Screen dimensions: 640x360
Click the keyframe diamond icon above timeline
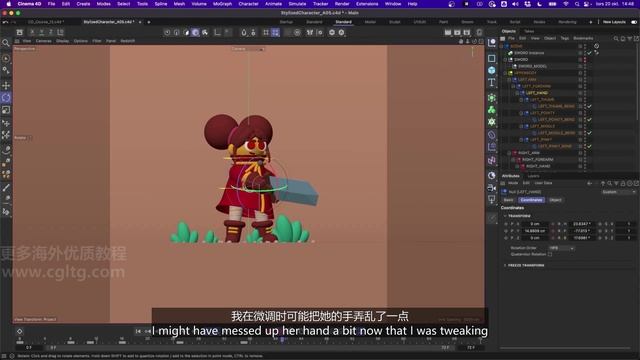click(19, 331)
